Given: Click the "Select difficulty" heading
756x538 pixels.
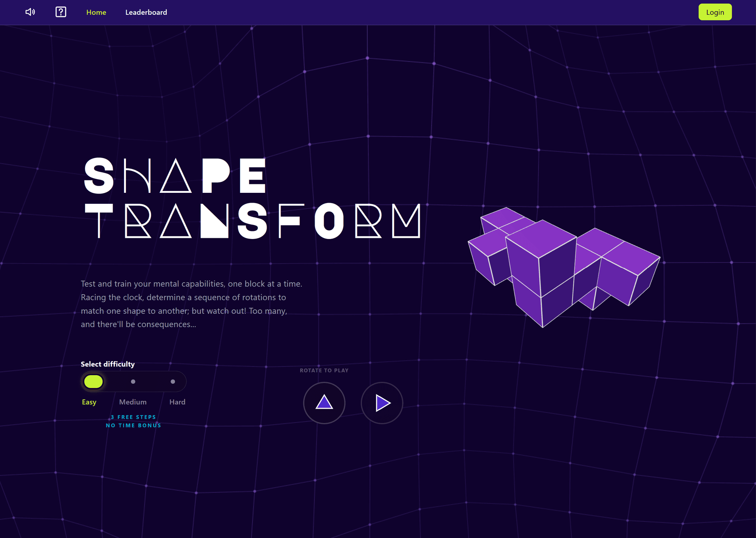Looking at the screenshot, I should [x=108, y=364].
